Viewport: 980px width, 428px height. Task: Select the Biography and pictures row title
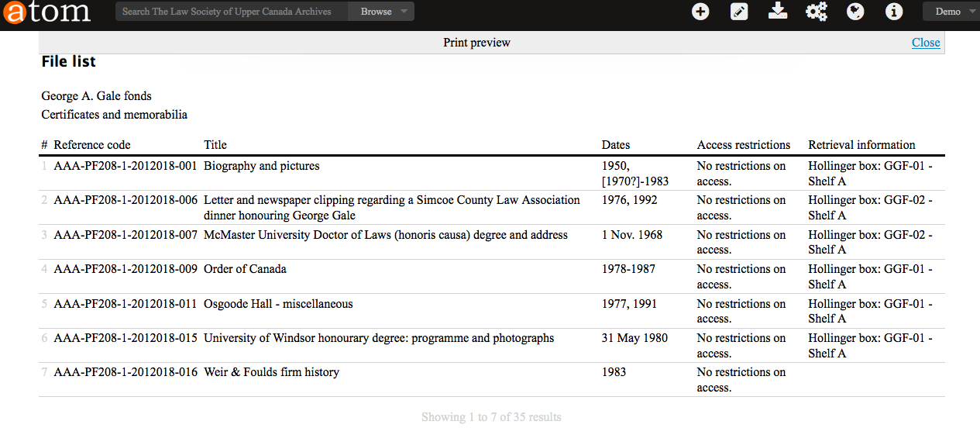[x=261, y=166]
